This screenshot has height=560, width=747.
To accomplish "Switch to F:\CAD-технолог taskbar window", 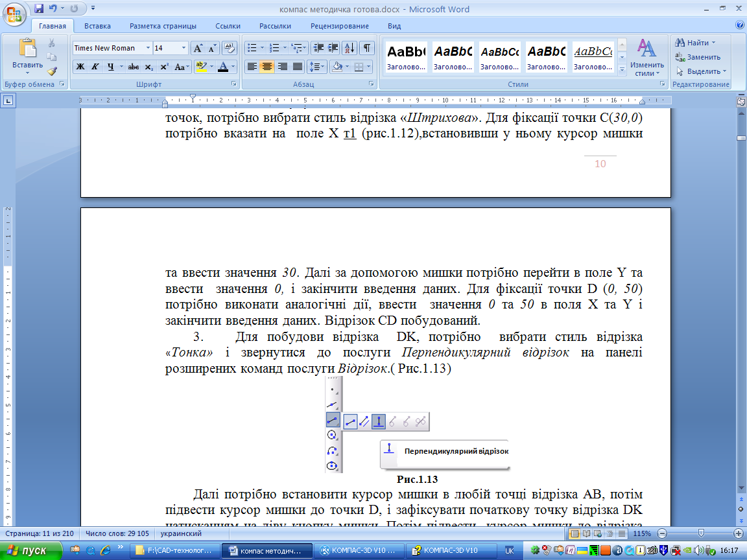I will coord(175,551).
